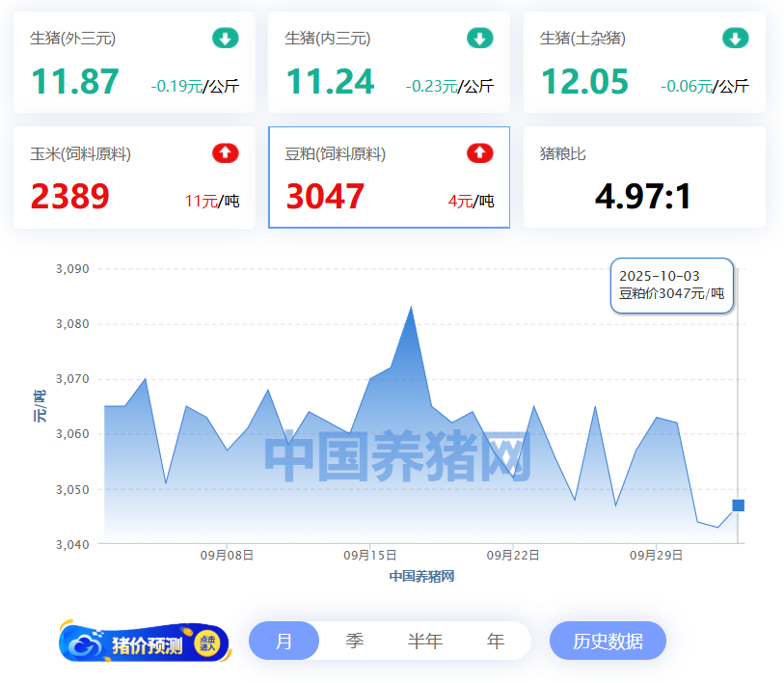Open the 历史数据 button
Image resolution: width=784 pixels, height=683 pixels.
pos(608,642)
